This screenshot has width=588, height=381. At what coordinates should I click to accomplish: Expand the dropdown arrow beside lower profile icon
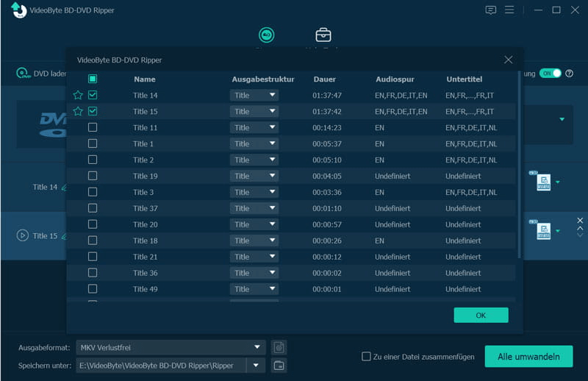(558, 231)
